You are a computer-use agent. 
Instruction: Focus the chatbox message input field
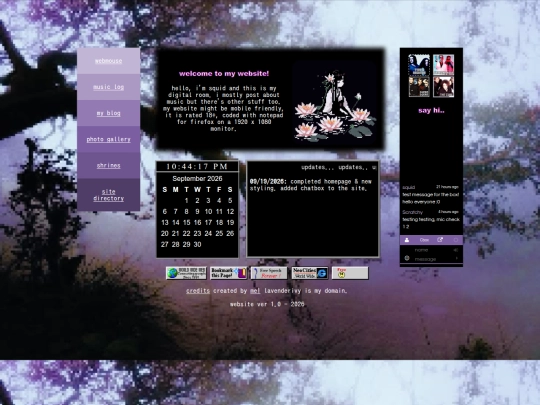(x=432, y=259)
